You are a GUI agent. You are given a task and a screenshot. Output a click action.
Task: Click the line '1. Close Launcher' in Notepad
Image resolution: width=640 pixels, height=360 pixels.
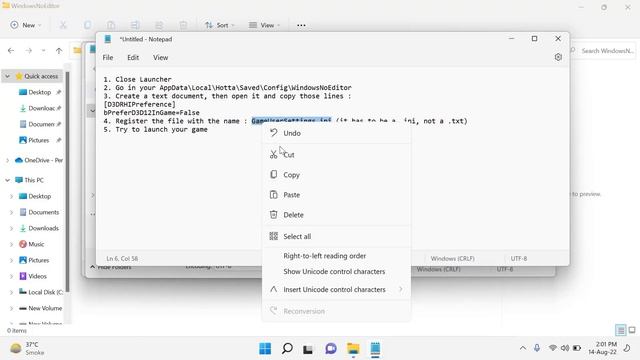[x=137, y=79]
